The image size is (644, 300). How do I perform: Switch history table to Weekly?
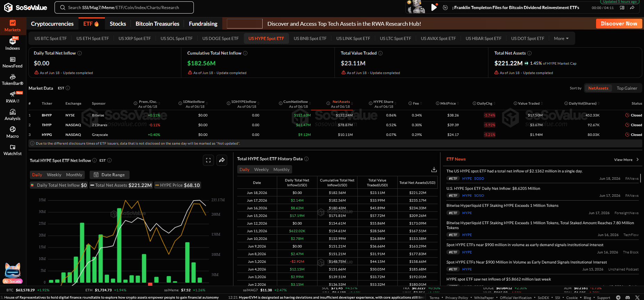click(261, 170)
